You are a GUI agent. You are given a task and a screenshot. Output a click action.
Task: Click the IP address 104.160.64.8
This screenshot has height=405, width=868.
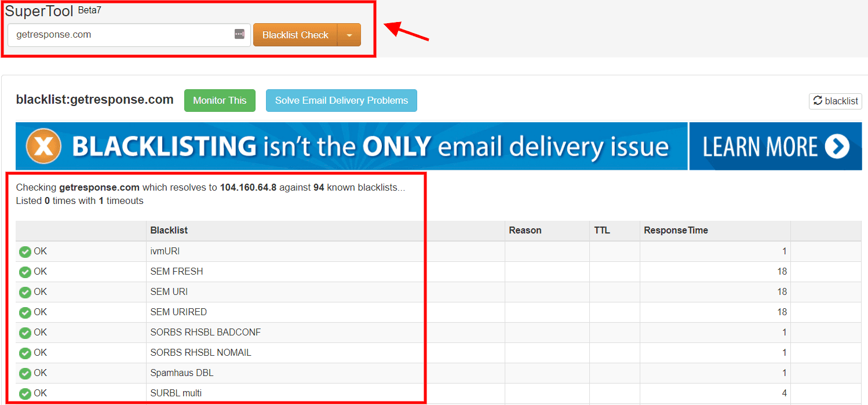(x=248, y=188)
